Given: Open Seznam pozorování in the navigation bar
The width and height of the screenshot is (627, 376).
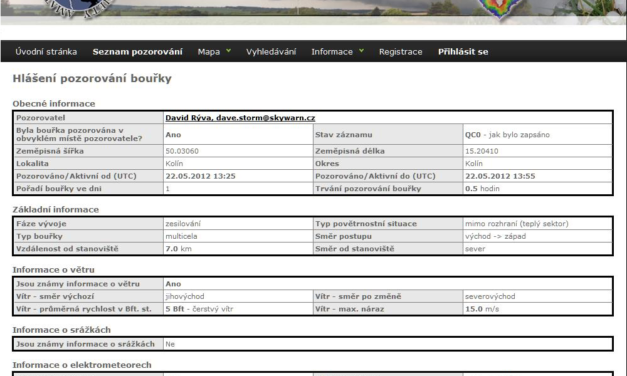Looking at the screenshot, I should pos(138,52).
